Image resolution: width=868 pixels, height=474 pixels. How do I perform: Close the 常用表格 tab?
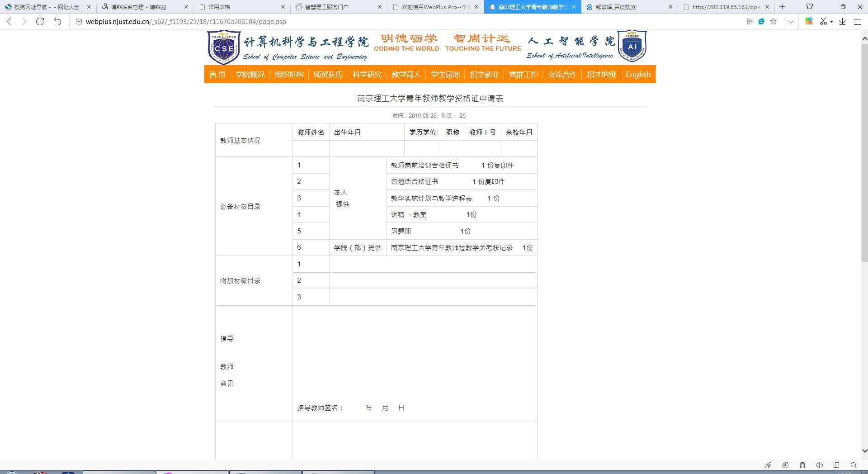pos(283,7)
